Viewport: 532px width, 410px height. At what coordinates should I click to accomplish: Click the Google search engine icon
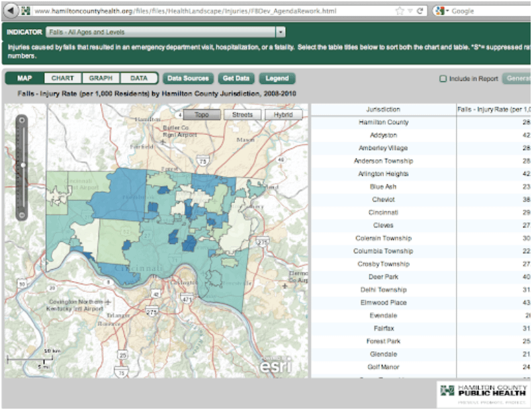[x=439, y=11]
